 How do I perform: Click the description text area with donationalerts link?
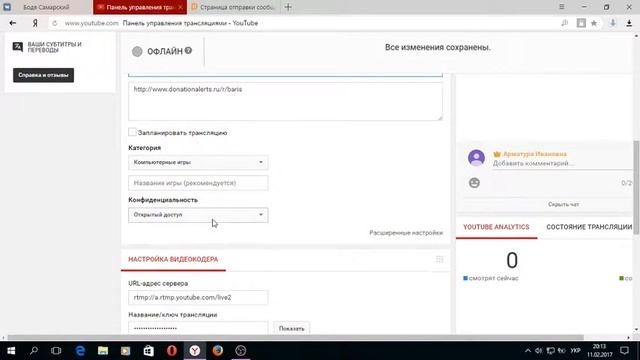click(x=285, y=101)
